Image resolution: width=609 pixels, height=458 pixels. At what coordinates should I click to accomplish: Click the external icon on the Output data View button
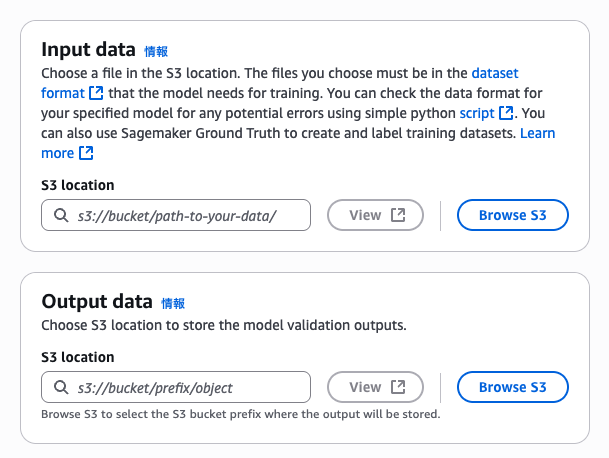398,387
